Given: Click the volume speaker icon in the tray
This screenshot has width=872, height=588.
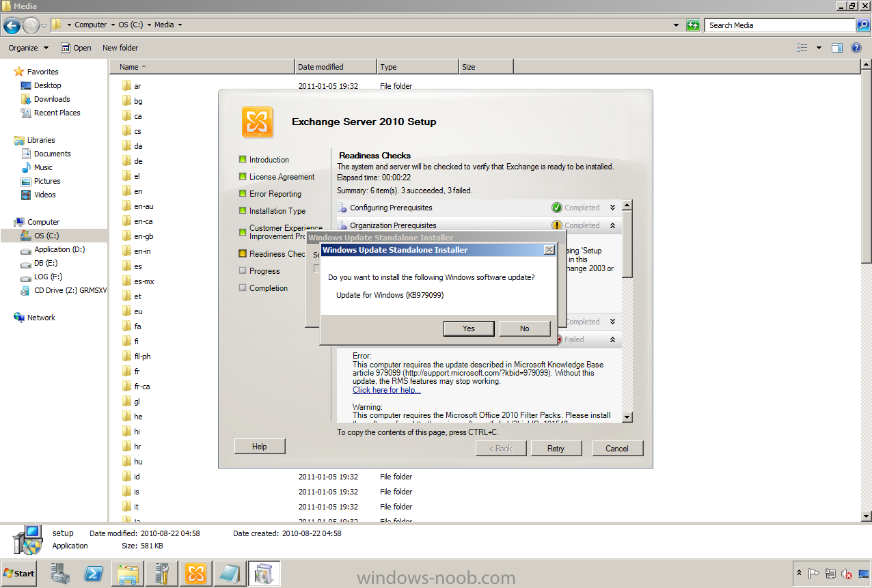Looking at the screenshot, I should click(847, 574).
